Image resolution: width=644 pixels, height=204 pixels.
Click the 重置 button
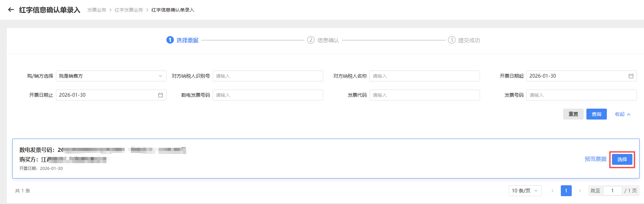click(x=573, y=114)
